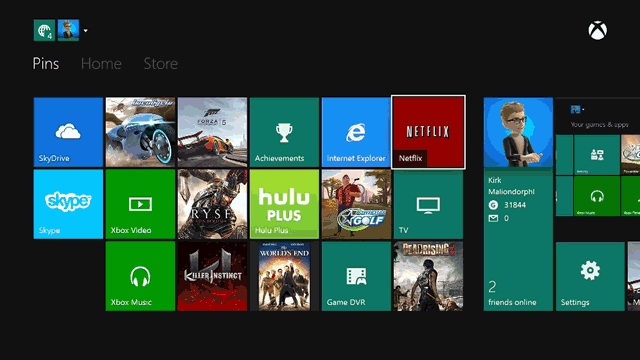The image size is (640, 360).
Task: Open Kirk Maliondorphl's large avatar picture
Action: [x=518, y=132]
